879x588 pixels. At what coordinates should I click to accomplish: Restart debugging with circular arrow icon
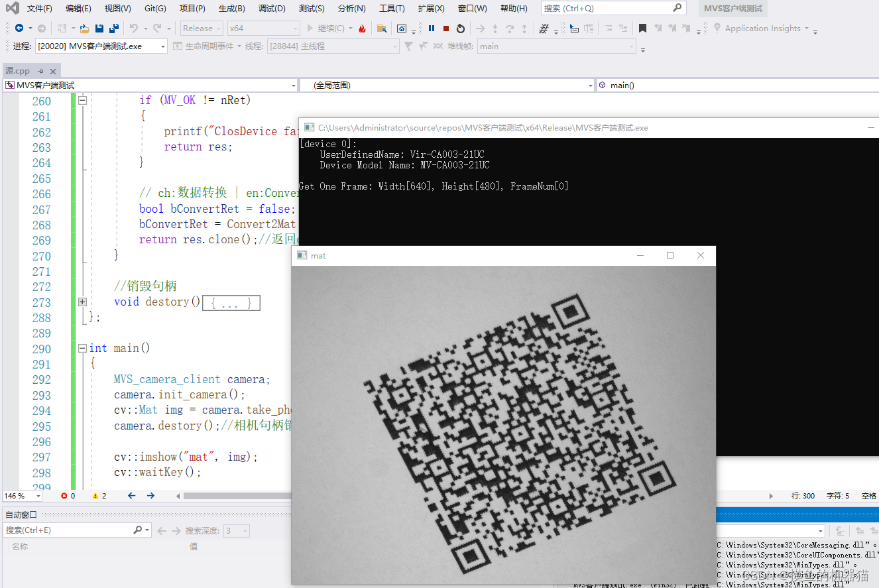click(x=461, y=29)
